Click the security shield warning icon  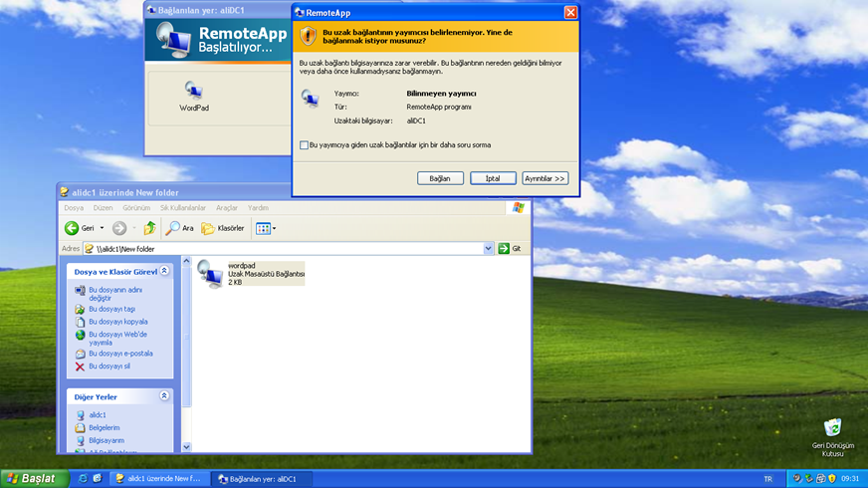(308, 36)
